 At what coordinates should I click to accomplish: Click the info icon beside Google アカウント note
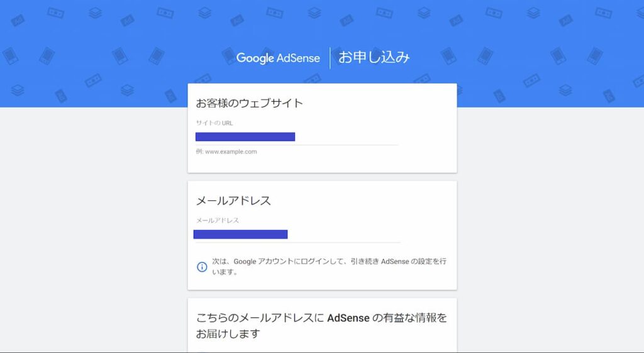pyautogui.click(x=202, y=267)
